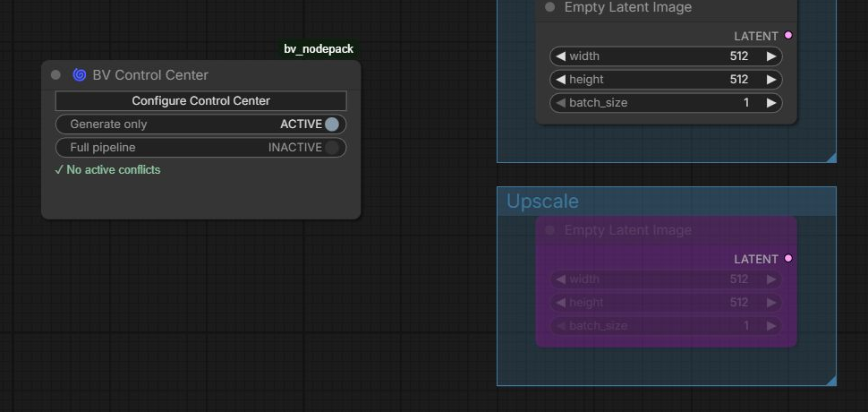Open Configure Control Center

[x=201, y=101]
